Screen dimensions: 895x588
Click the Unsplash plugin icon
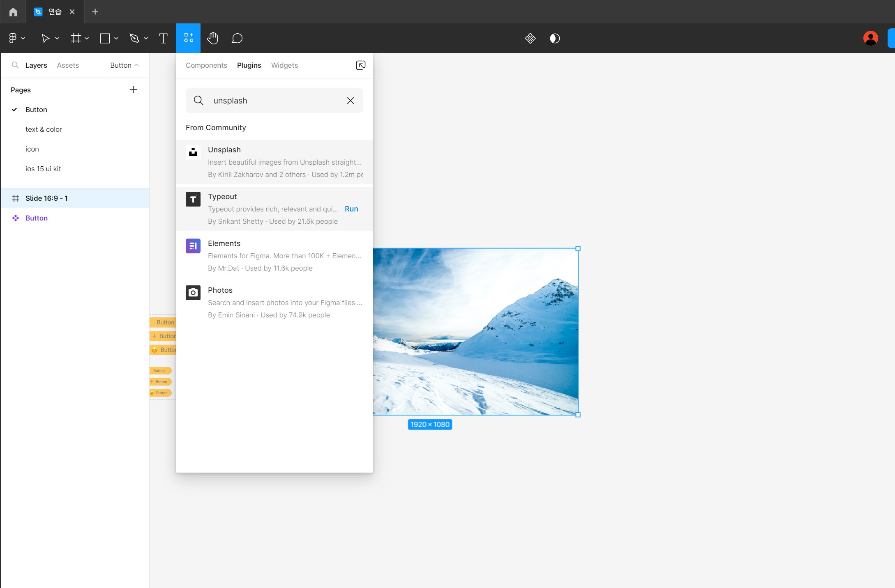click(193, 152)
